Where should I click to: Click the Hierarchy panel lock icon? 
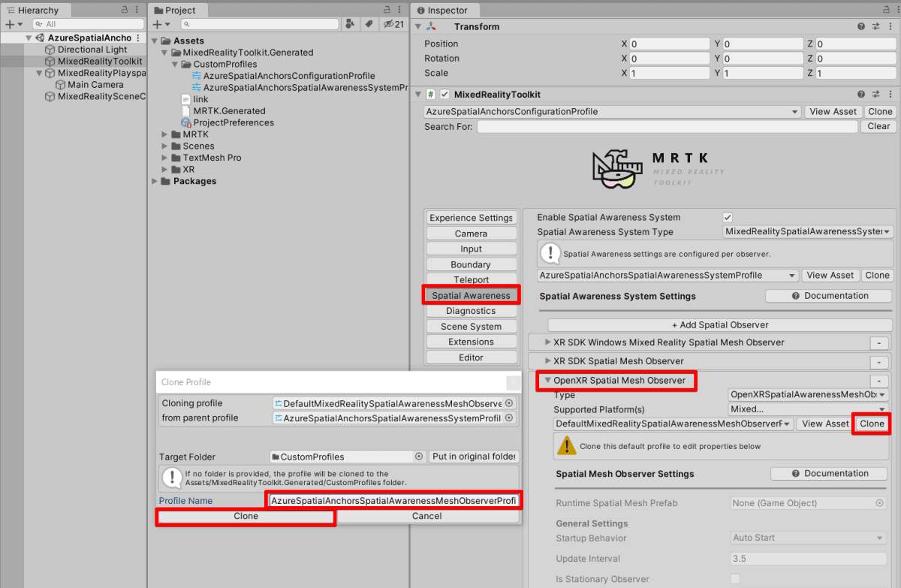click(124, 10)
